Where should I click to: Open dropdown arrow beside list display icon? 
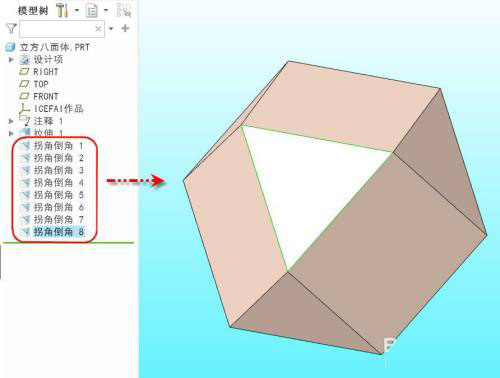click(x=106, y=10)
